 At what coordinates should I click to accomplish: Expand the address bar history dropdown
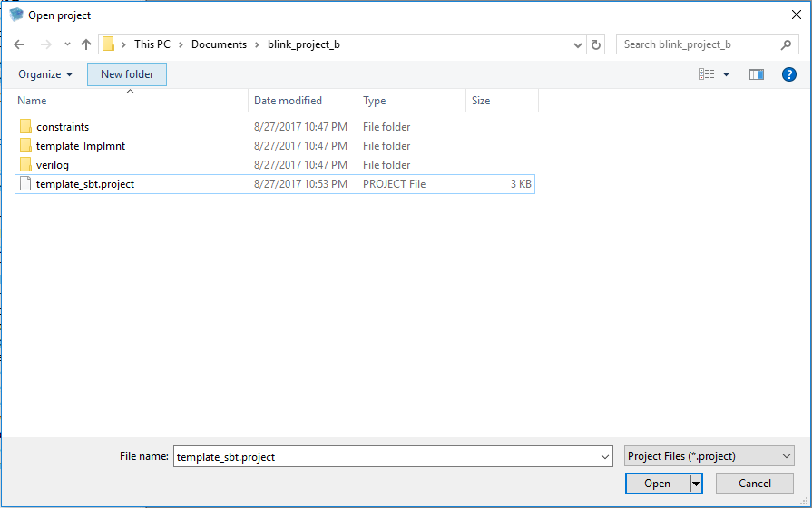579,44
